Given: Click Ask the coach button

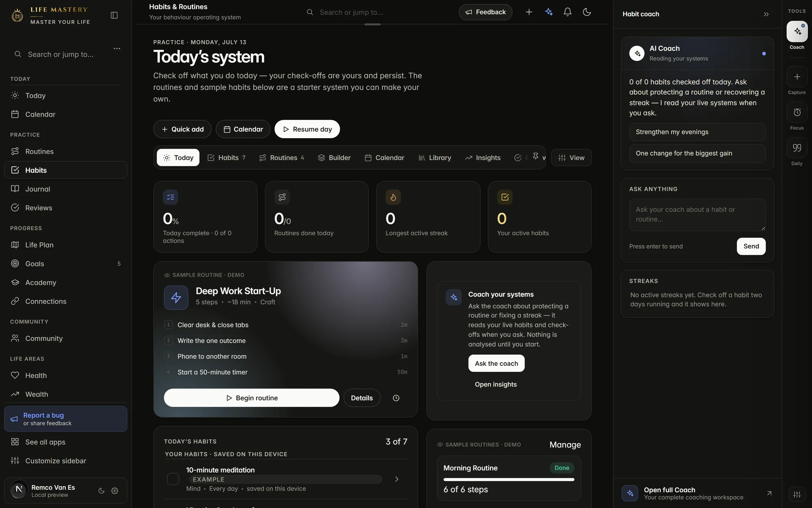Looking at the screenshot, I should (x=497, y=363).
